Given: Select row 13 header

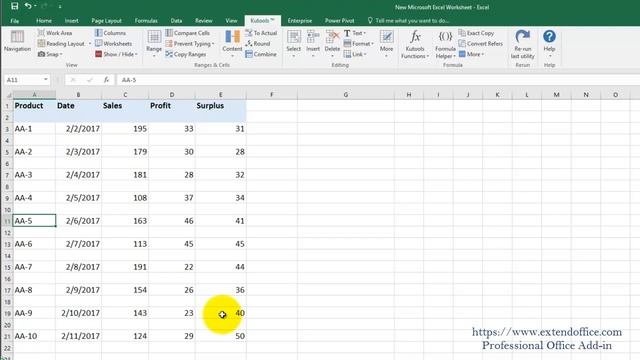Looking at the screenshot, I should 7,244.
